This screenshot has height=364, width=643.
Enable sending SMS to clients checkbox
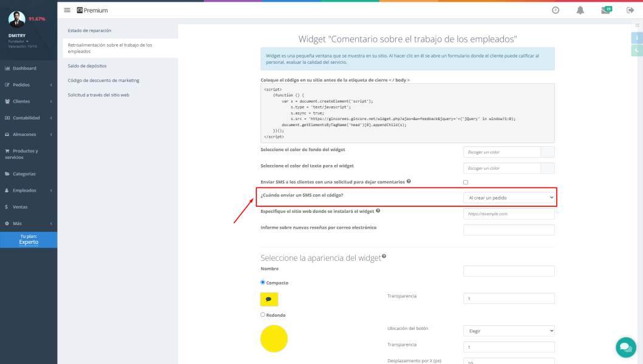click(466, 182)
